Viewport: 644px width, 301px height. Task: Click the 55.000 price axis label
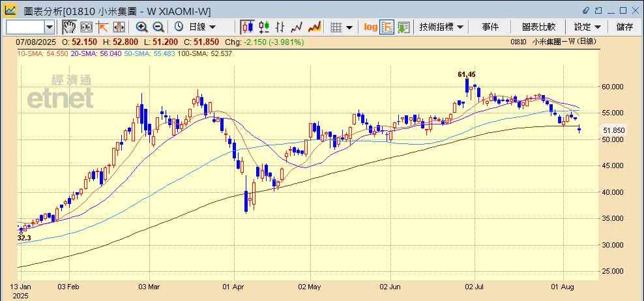tap(613, 113)
